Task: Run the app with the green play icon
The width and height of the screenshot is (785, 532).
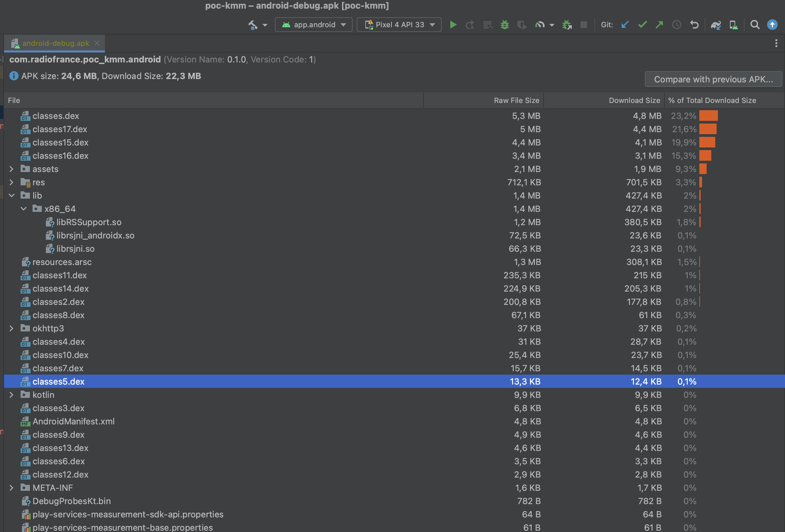Action: pos(454,24)
